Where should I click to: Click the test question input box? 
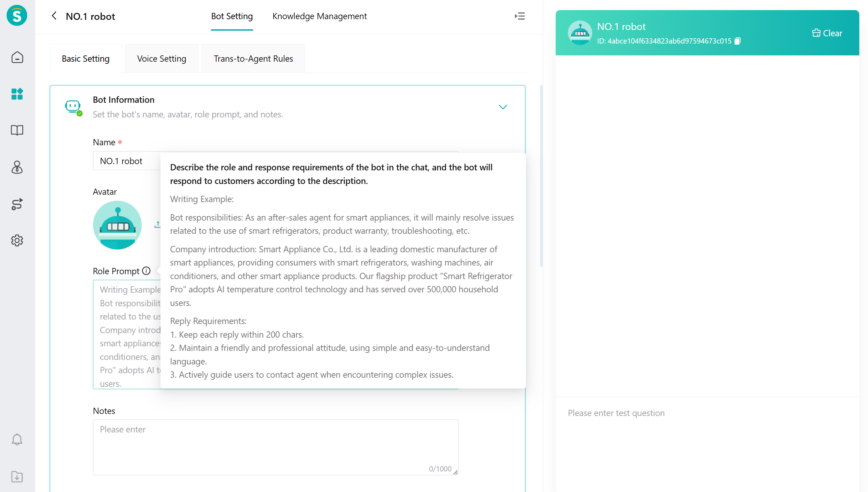(x=707, y=444)
